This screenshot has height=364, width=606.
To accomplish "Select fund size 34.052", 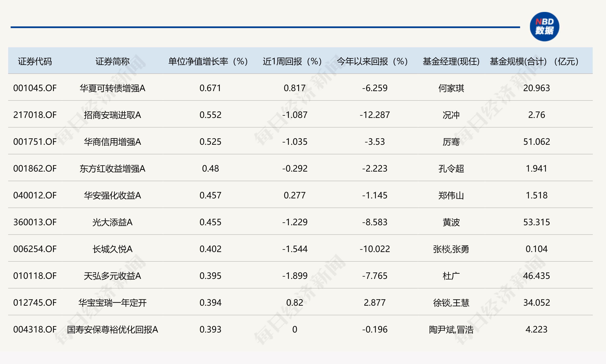I will point(537,302).
